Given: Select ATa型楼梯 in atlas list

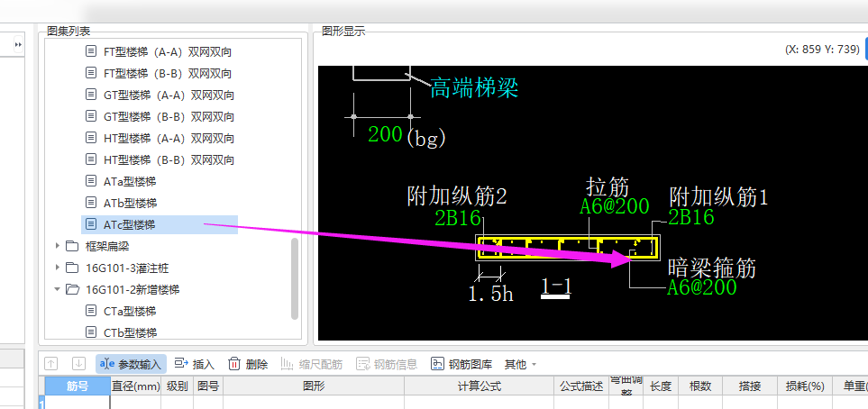Looking at the screenshot, I should click(x=130, y=181).
